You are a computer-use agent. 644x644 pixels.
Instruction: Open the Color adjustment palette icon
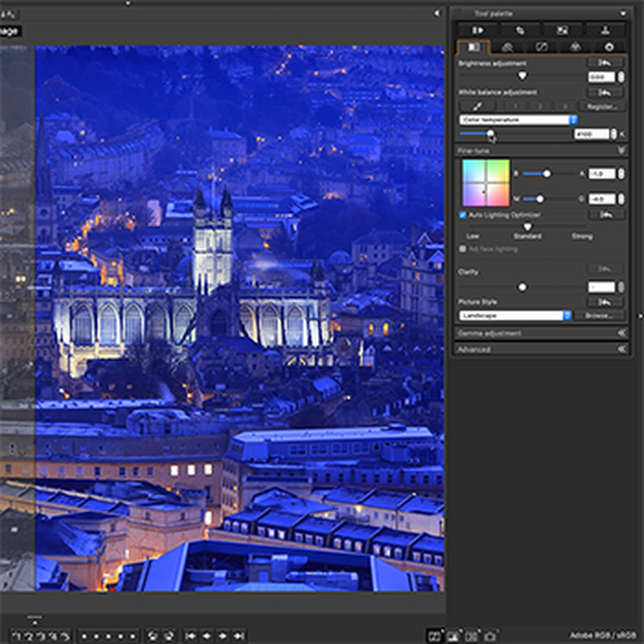click(x=543, y=47)
